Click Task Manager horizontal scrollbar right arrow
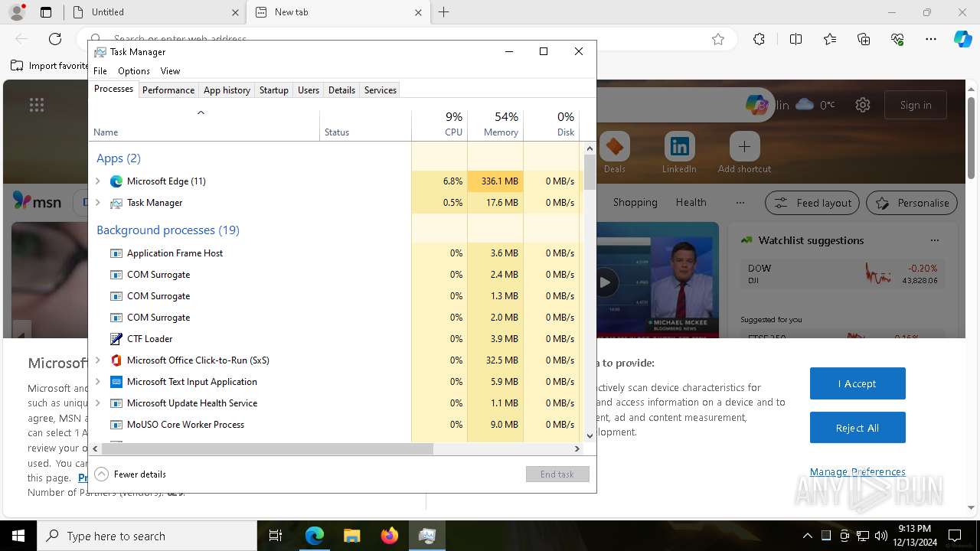The width and height of the screenshot is (980, 551). (x=577, y=448)
